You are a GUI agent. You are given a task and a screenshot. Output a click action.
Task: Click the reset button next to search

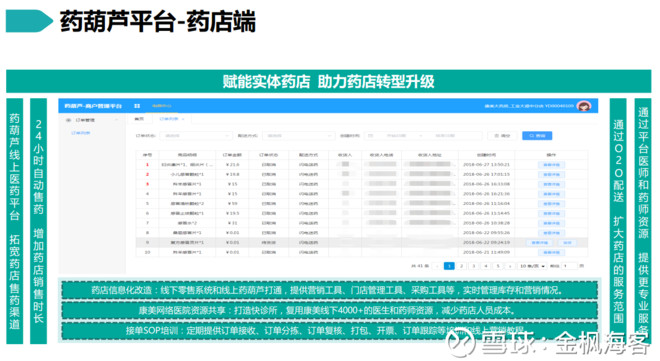point(502,135)
